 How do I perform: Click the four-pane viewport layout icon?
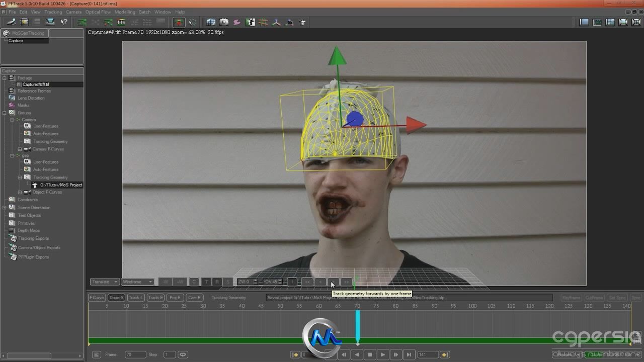(x=610, y=22)
